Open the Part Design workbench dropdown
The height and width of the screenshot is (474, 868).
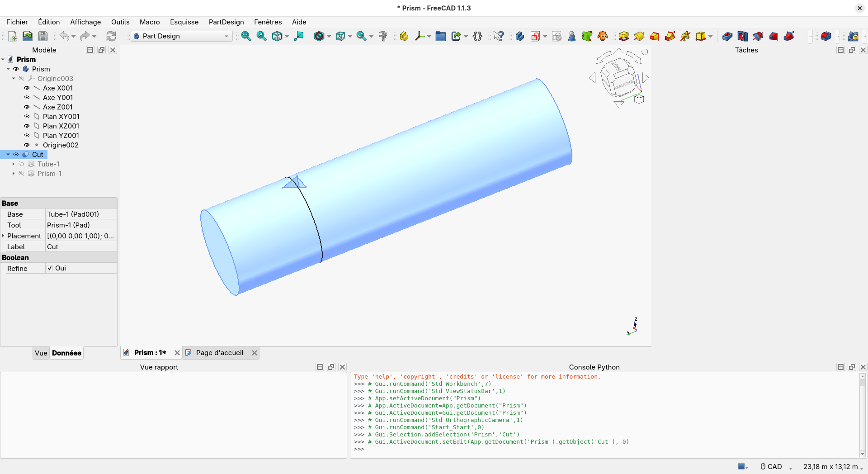[x=182, y=36]
